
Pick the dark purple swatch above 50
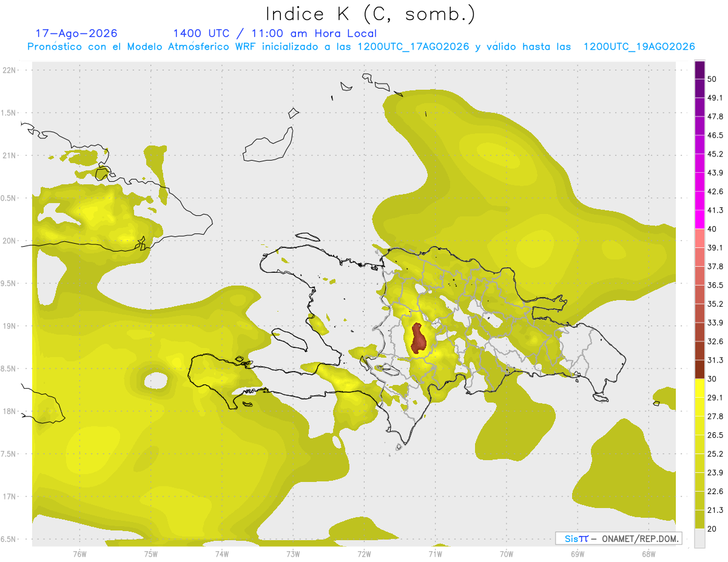pyautogui.click(x=699, y=70)
